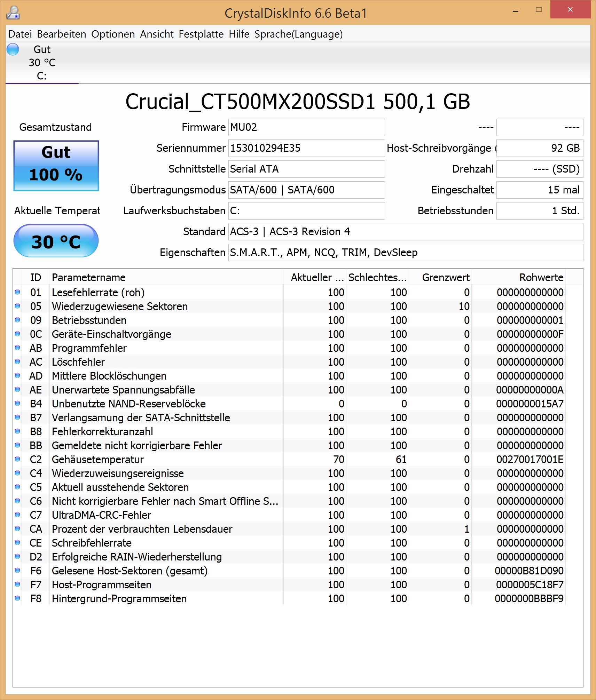Click the Laufwerksbuchstaben field C:
Image resolution: width=596 pixels, height=700 pixels.
coord(306,211)
